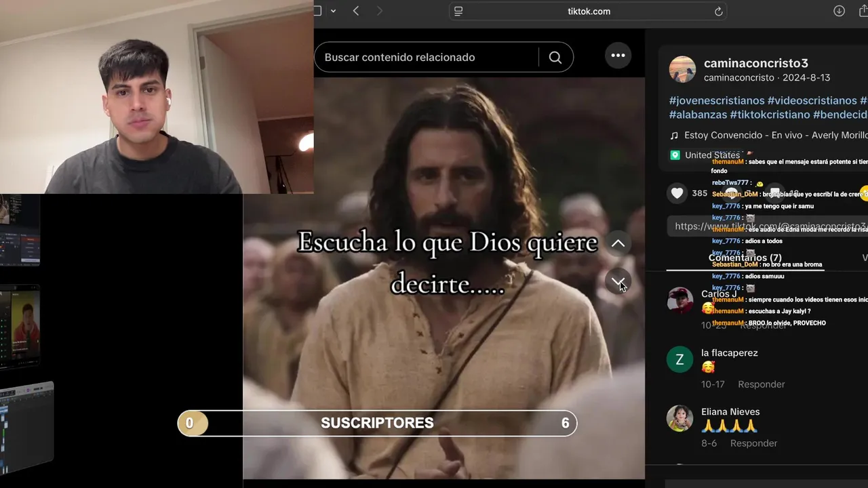Click the SUSCRIPTORES progress bar
Viewport: 868px width, 488px height.
pyautogui.click(x=377, y=423)
